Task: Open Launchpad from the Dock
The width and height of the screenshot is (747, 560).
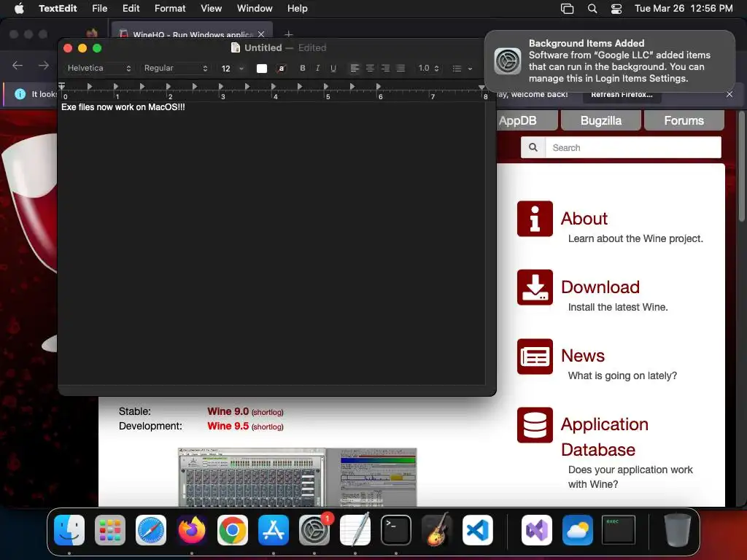Action: point(110,530)
